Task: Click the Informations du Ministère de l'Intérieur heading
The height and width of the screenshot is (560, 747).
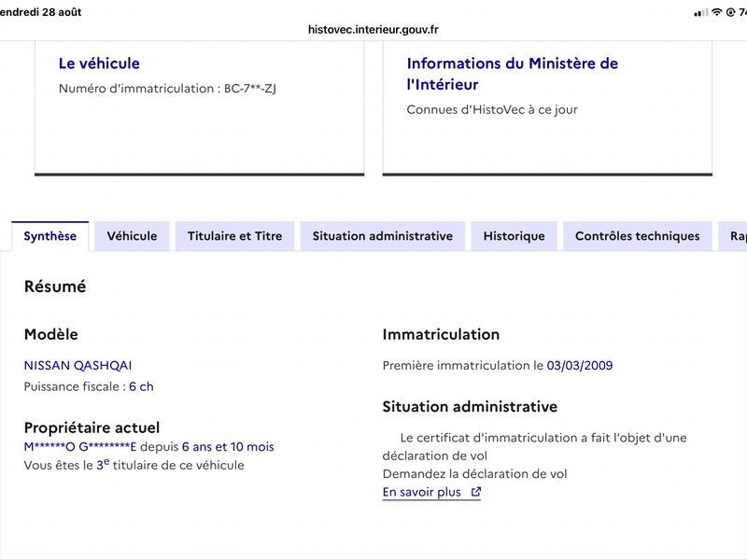Action: click(512, 74)
